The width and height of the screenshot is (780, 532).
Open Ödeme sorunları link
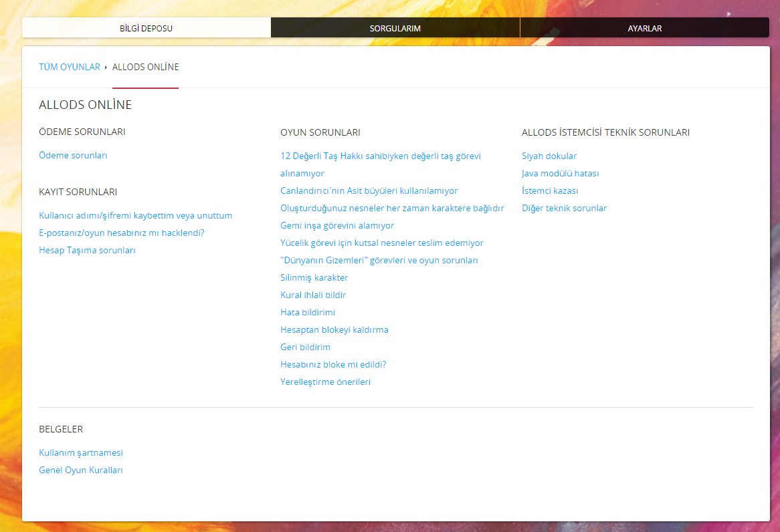click(73, 156)
